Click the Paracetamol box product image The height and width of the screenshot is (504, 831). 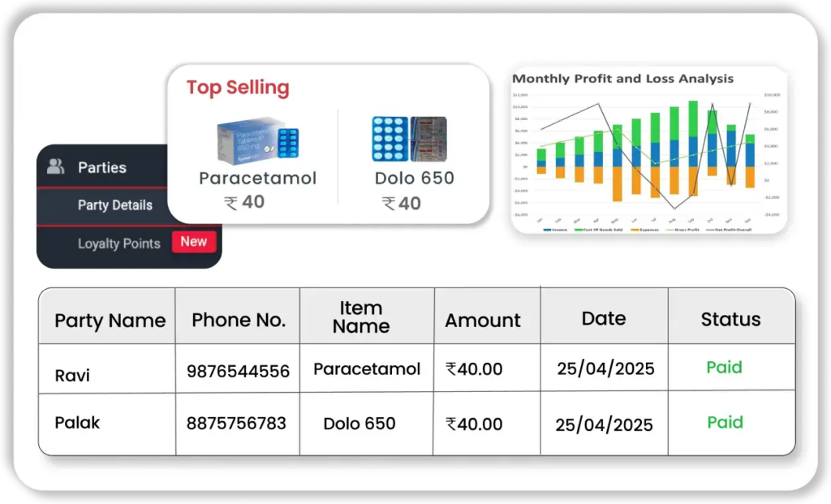point(257,141)
